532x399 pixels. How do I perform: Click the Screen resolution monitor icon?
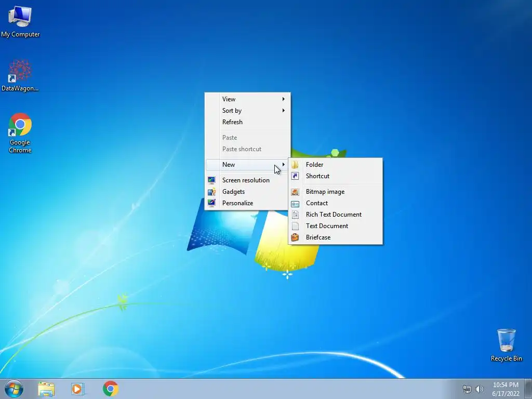click(x=211, y=180)
